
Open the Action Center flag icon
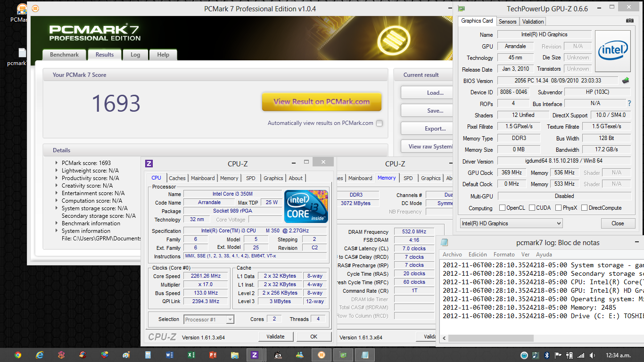558,355
